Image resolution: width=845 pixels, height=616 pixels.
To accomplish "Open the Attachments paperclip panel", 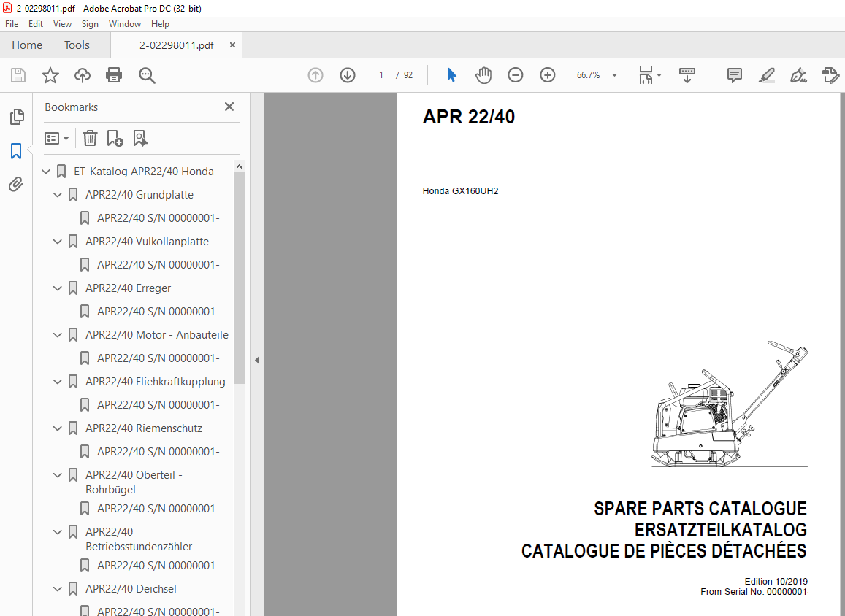I will coord(16,185).
